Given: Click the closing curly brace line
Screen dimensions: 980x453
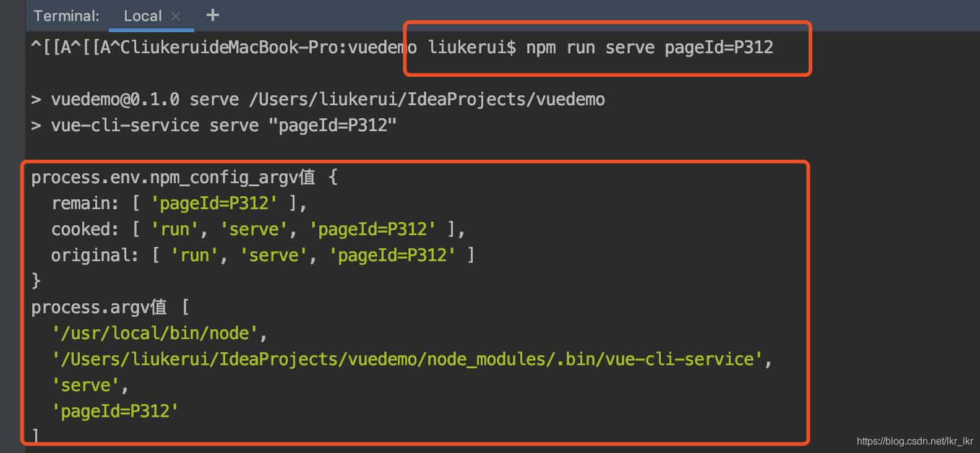Looking at the screenshot, I should tap(36, 282).
